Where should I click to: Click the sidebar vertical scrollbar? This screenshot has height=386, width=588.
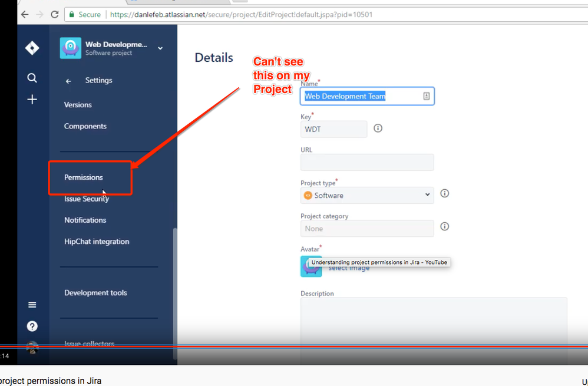click(175, 293)
